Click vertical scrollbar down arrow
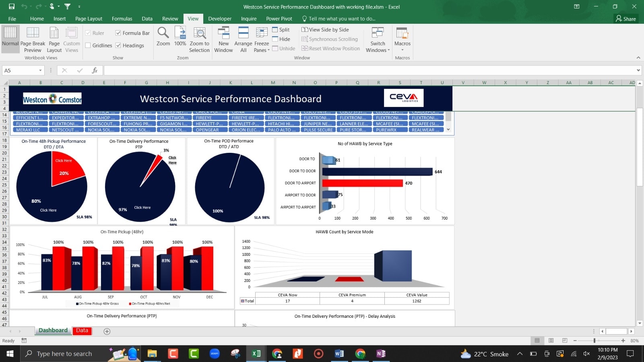Viewport: 644px width, 362px height. pos(640,323)
